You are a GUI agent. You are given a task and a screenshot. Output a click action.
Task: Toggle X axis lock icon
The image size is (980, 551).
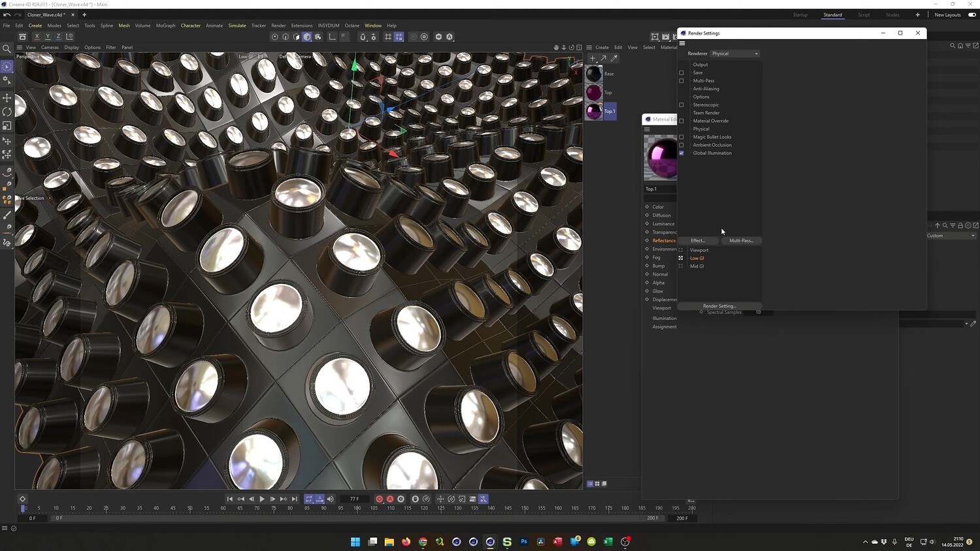click(37, 37)
